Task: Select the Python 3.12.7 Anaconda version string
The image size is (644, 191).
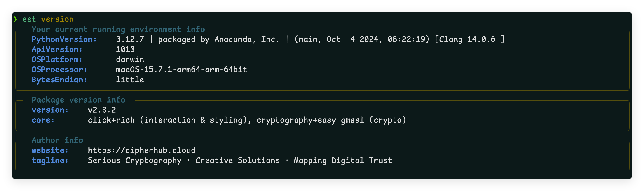Action: (310, 39)
